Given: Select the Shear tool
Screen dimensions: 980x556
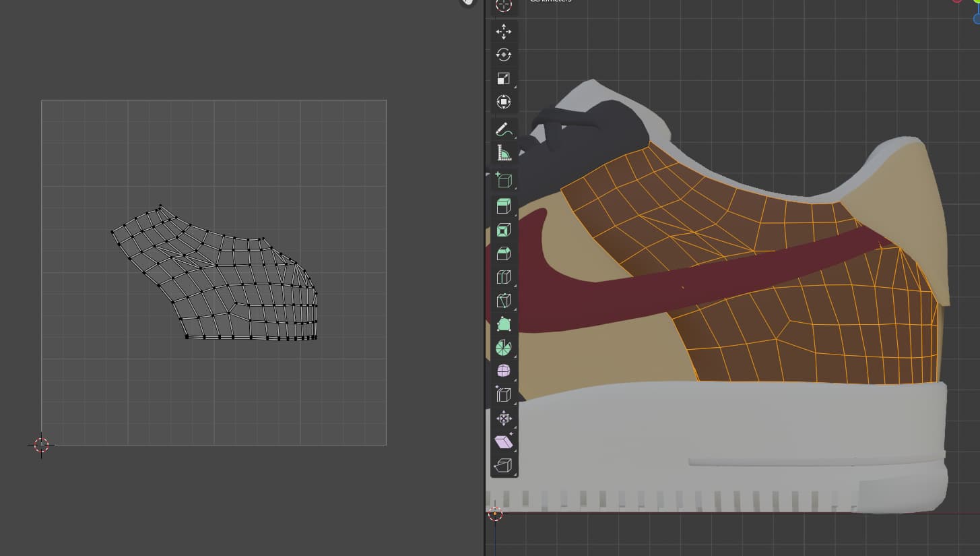Looking at the screenshot, I should pos(504,442).
